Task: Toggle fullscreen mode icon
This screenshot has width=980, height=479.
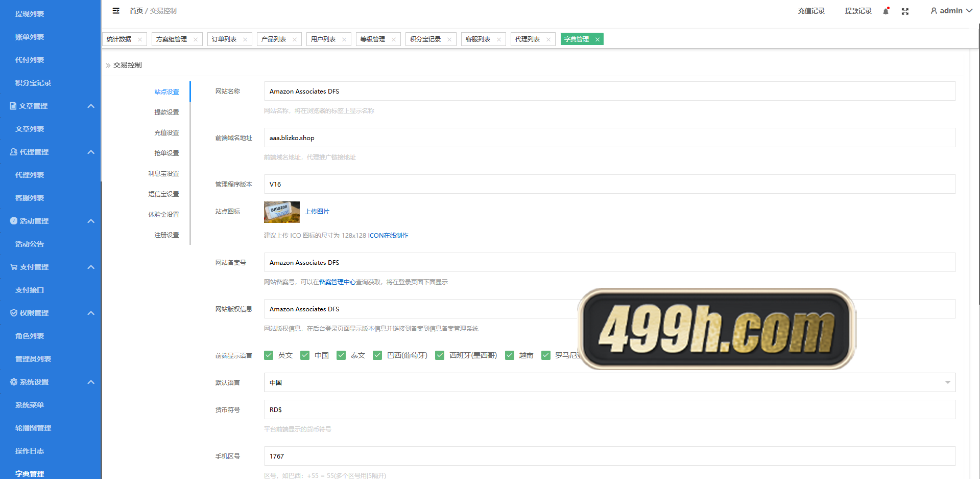Action: [905, 11]
